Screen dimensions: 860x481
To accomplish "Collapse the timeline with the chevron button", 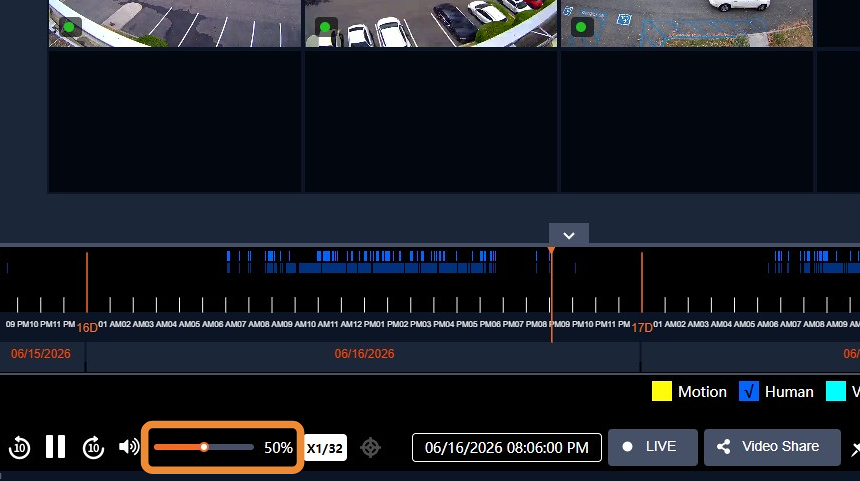I will click(569, 234).
